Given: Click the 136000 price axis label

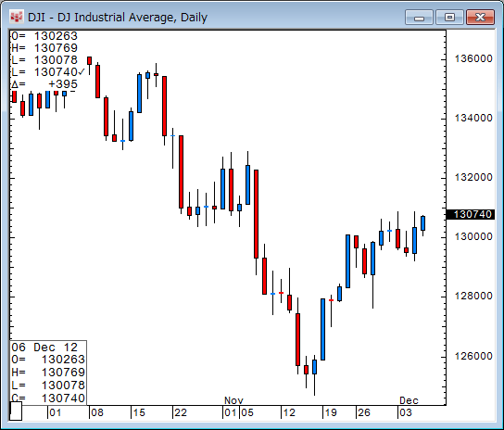Looking at the screenshot, I should (473, 58).
